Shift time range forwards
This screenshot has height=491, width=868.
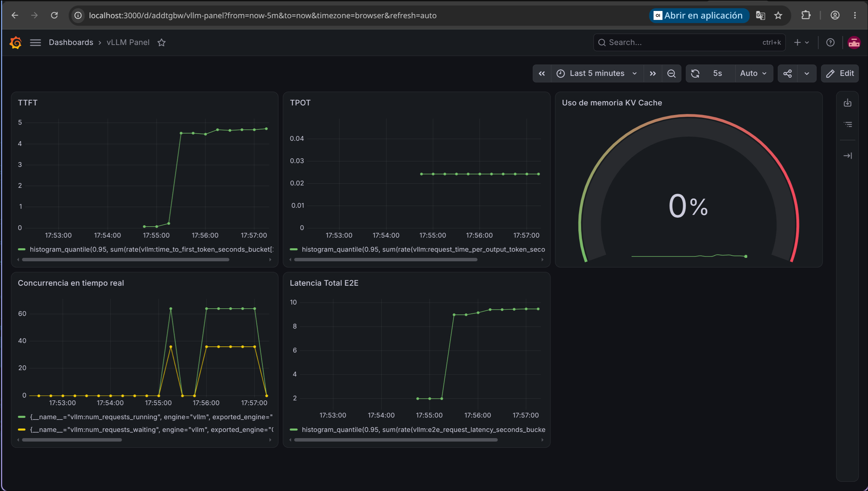click(653, 73)
